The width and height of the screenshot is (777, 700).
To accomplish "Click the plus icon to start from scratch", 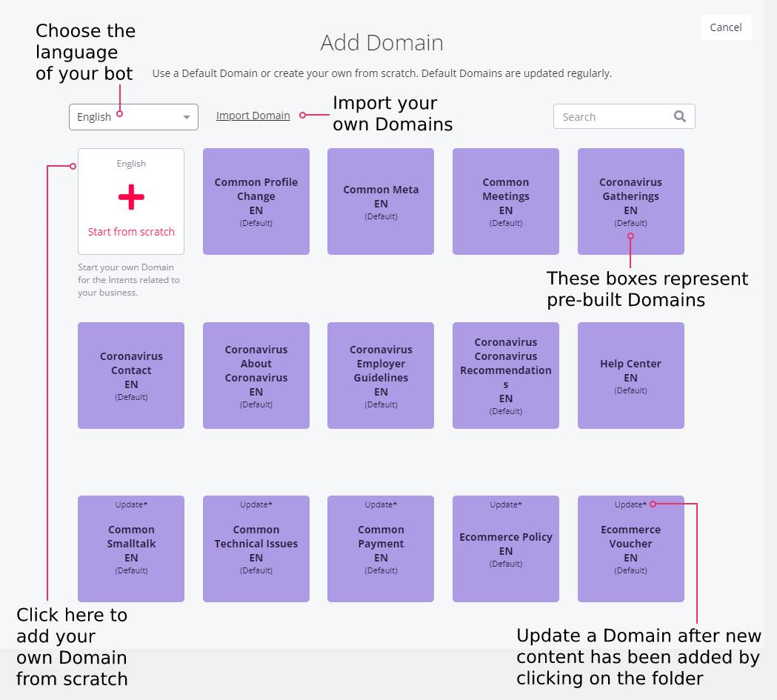I will [130, 197].
